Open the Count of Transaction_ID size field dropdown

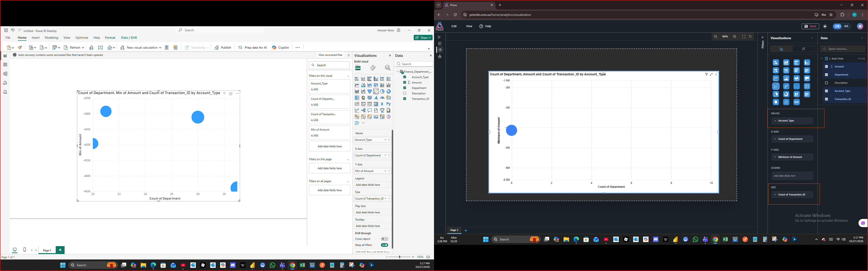point(385,198)
